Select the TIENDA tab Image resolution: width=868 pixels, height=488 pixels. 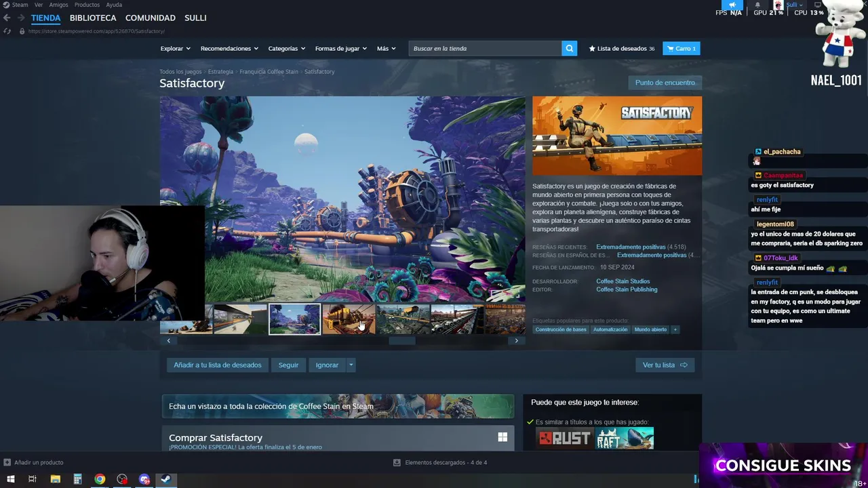pos(45,18)
